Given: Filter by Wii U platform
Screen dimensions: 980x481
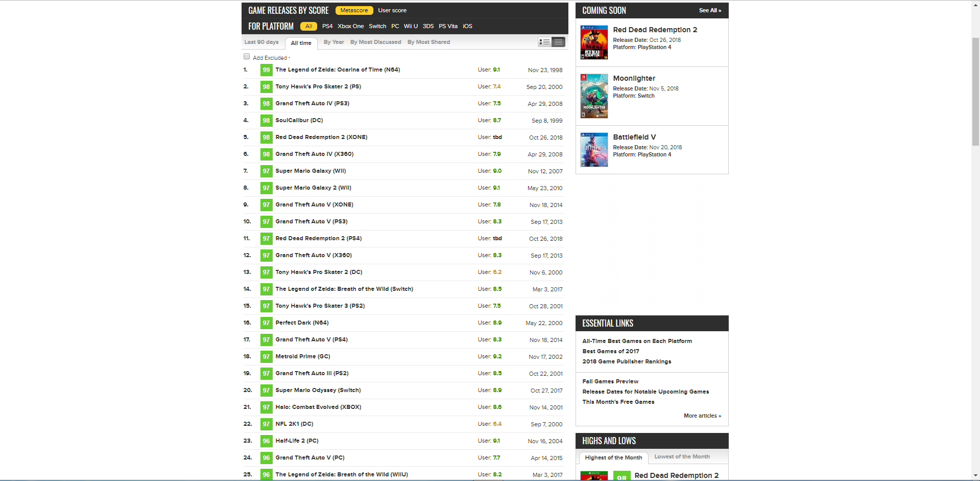Looking at the screenshot, I should click(x=411, y=26).
